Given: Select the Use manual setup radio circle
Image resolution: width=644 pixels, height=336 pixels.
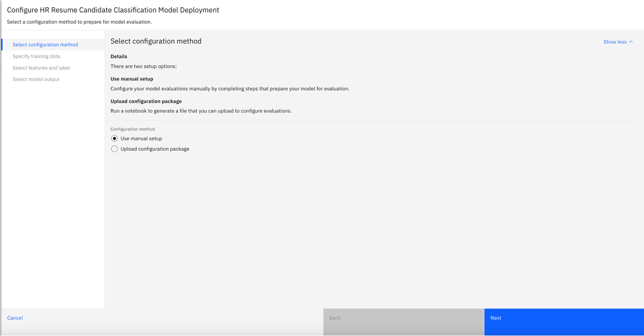Looking at the screenshot, I should coord(115,138).
